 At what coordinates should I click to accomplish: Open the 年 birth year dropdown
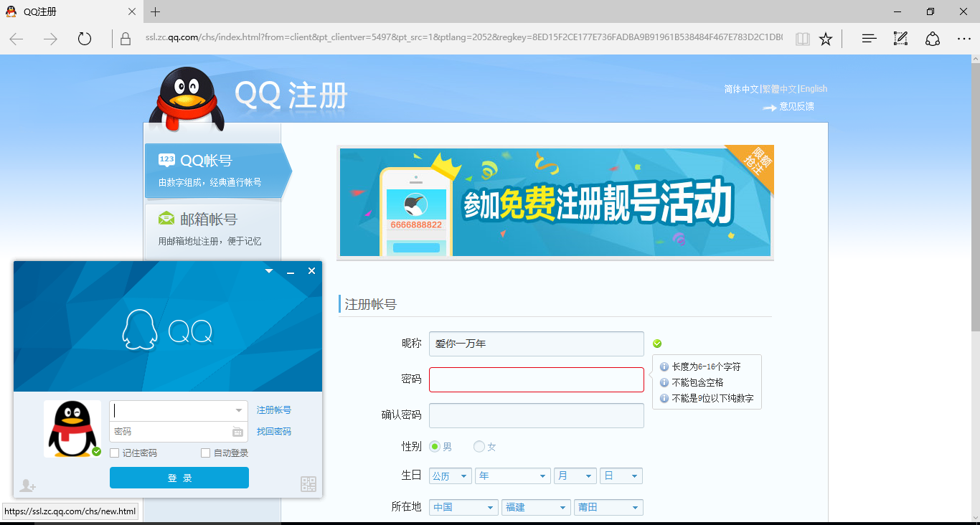[513, 476]
